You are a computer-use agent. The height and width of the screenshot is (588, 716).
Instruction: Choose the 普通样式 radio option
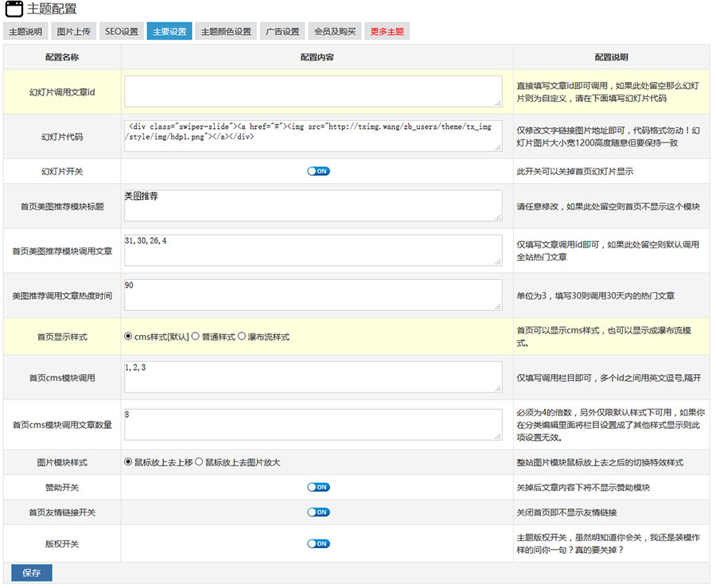tap(196, 337)
